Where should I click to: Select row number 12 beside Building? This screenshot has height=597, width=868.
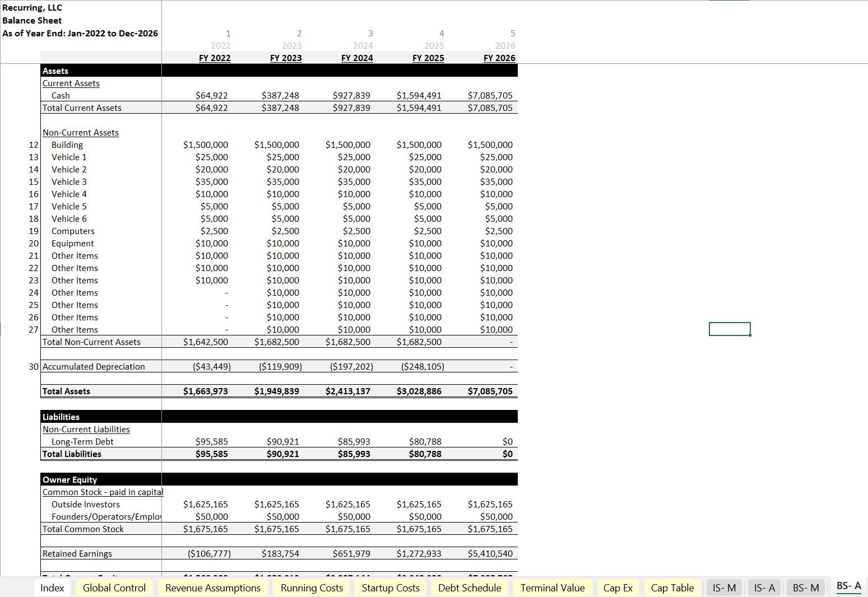click(x=34, y=144)
